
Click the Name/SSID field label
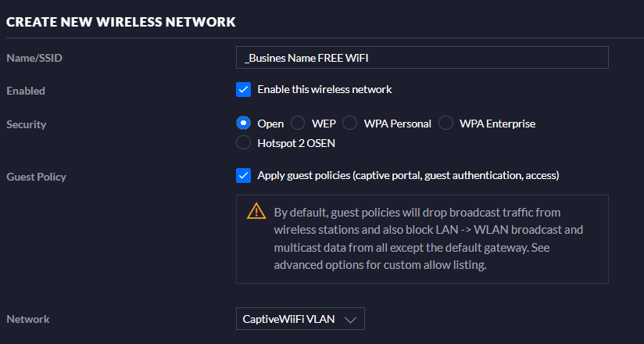click(x=36, y=58)
